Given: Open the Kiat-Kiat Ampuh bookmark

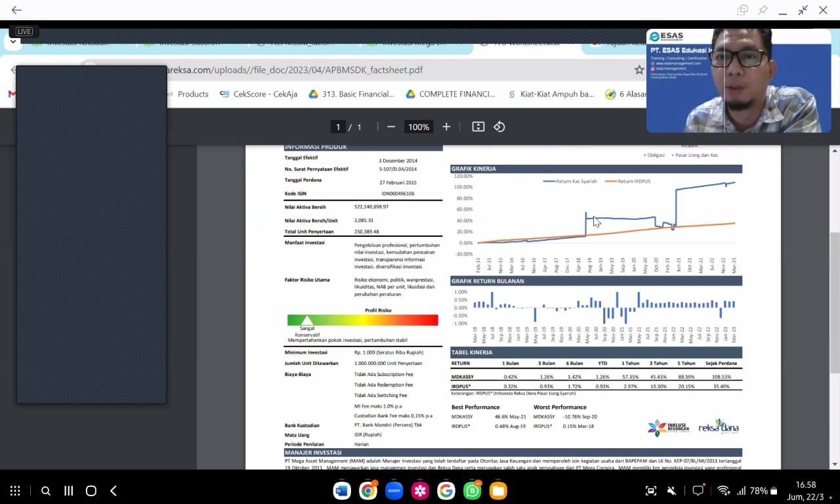Looking at the screenshot, I should click(551, 94).
